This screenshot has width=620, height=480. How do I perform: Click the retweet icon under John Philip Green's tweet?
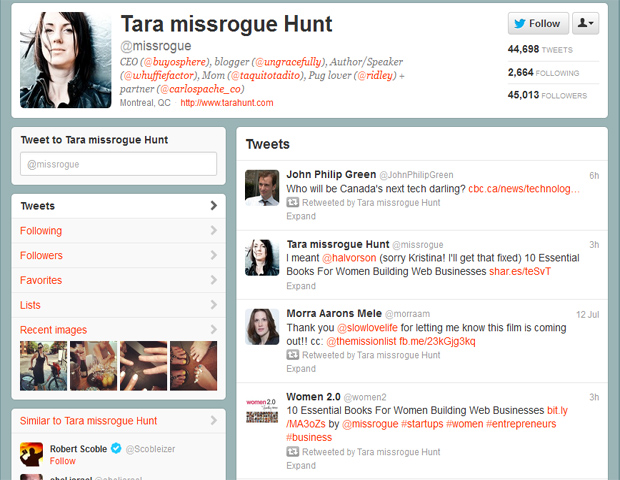(293, 203)
